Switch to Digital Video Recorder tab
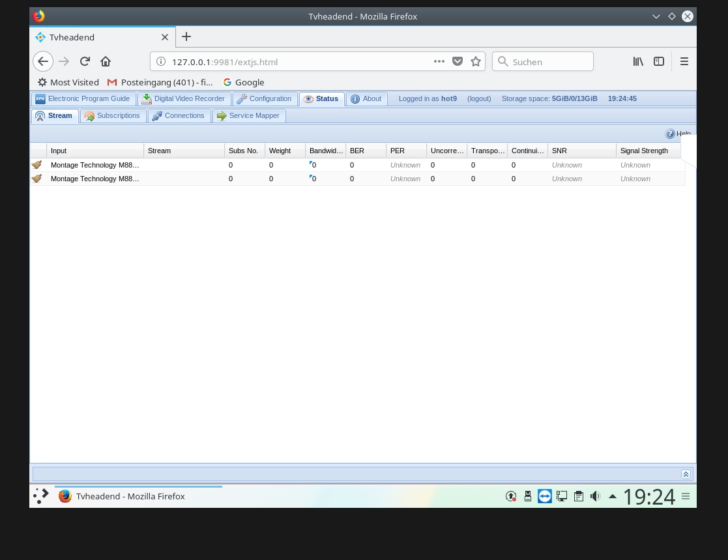This screenshot has height=560, width=728. point(184,99)
